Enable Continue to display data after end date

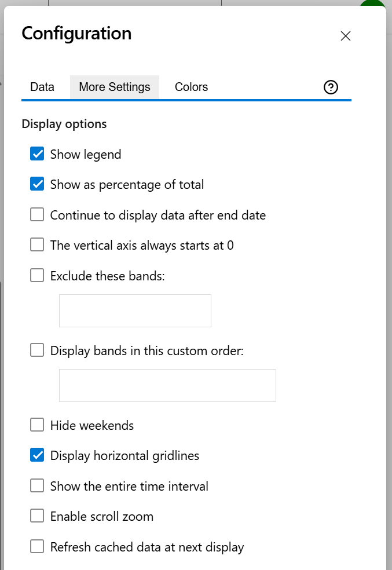(37, 214)
